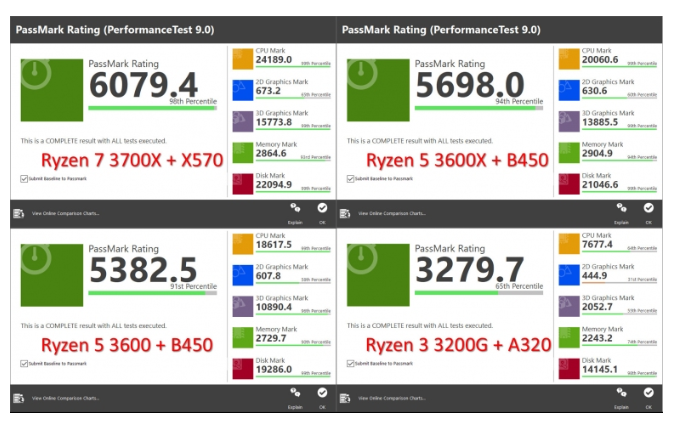Click the green PassMark Rating tile beside 5382.5

(52, 275)
